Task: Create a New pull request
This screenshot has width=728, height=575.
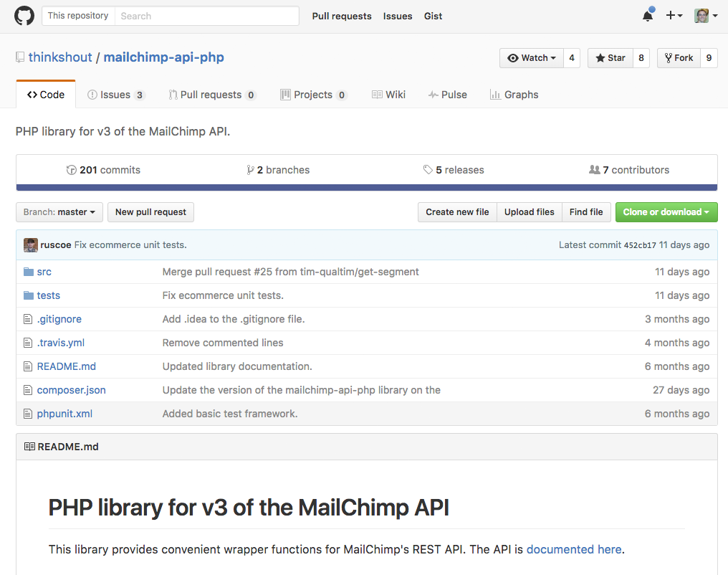Action: pyautogui.click(x=150, y=212)
